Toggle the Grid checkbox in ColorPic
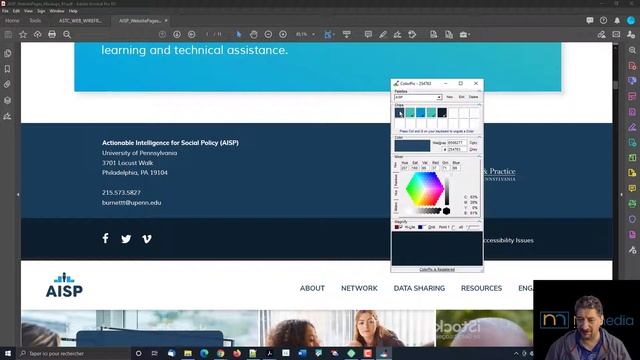Viewport: 640px width, 360px height. pos(424,227)
